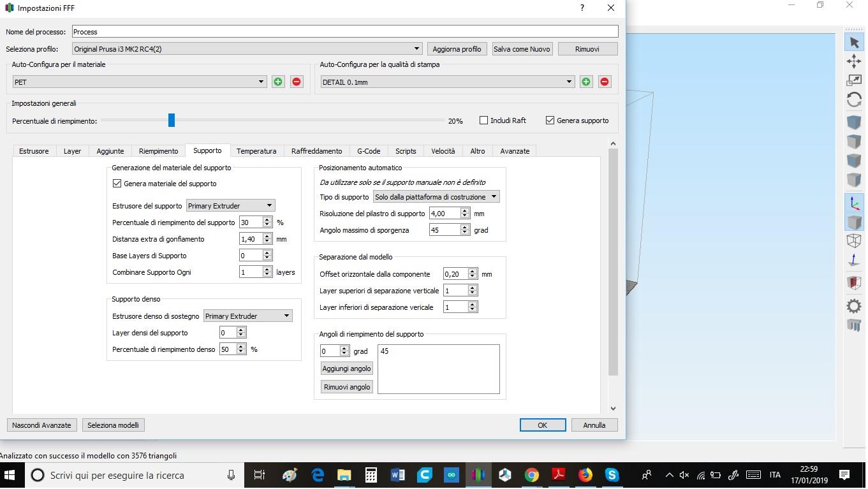Viewport: 868px width, 489px height.
Task: Click the Seleziona modelli button
Action: (114, 425)
